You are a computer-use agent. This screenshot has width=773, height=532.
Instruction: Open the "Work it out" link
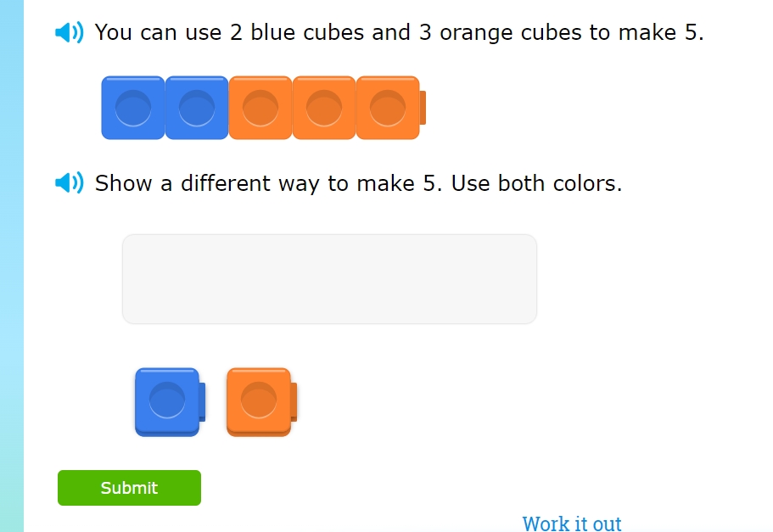click(x=572, y=523)
